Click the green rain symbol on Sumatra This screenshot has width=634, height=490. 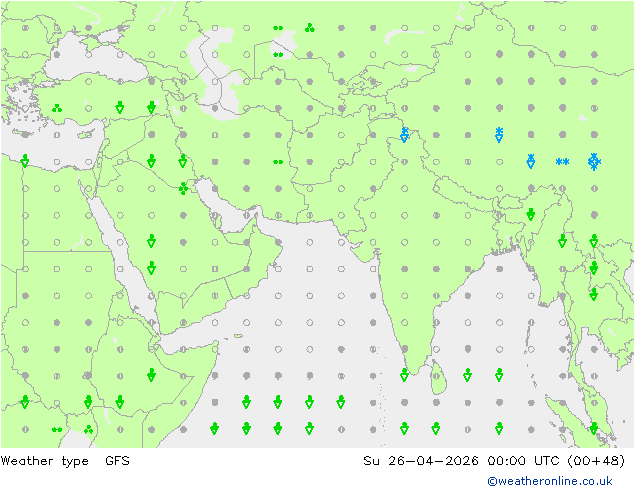(x=594, y=428)
